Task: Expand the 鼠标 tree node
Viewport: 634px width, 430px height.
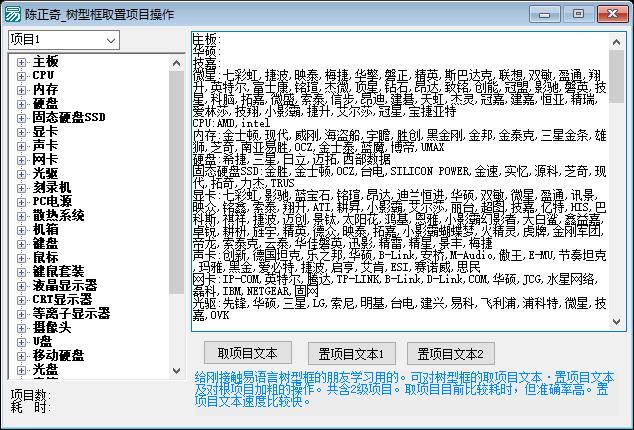Action: pos(21,258)
